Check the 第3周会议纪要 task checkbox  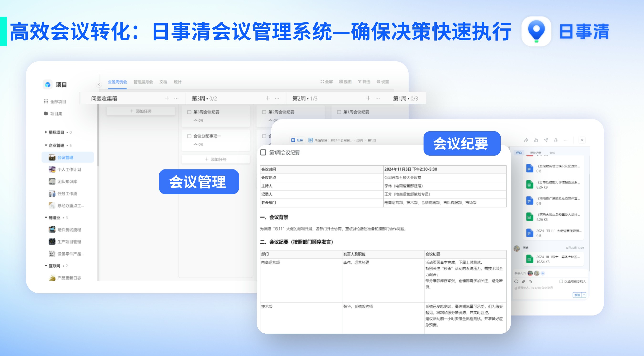pyautogui.click(x=189, y=112)
